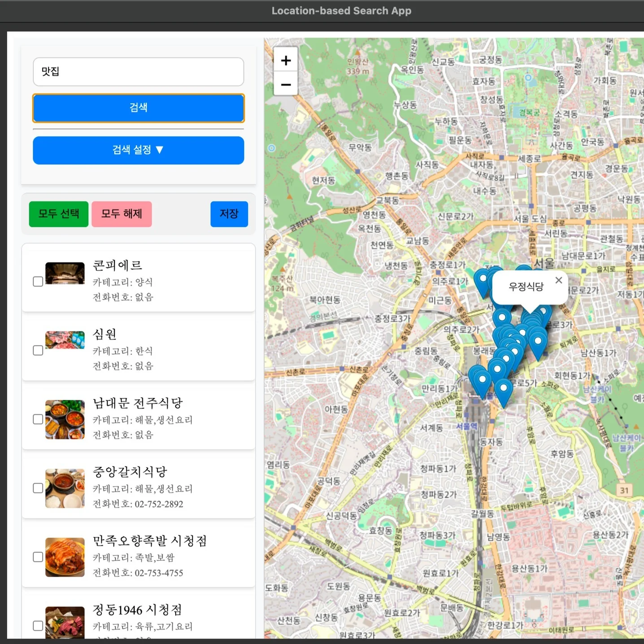Viewport: 644px width, 644px height.
Task: Open the 남대문 전주식당 thumbnail image
Action: 65,419
